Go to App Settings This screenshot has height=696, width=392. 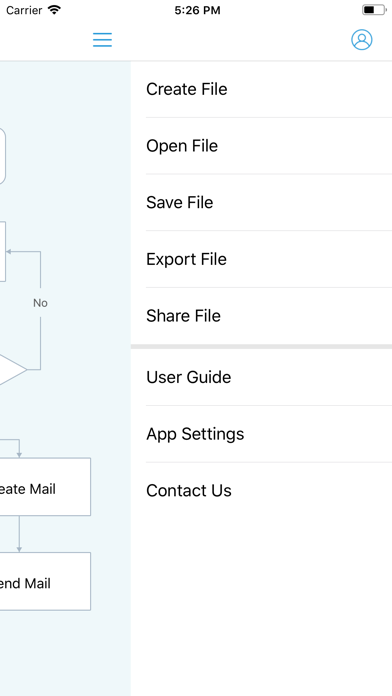coord(261,434)
